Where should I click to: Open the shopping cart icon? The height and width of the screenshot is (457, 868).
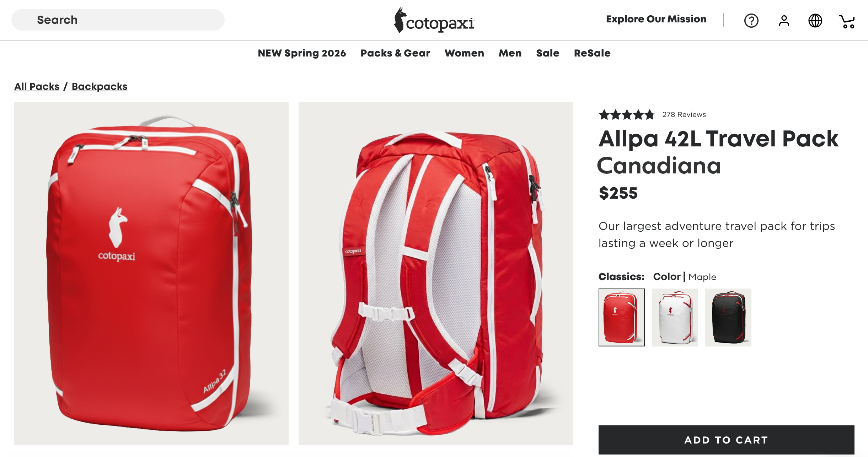tap(847, 21)
